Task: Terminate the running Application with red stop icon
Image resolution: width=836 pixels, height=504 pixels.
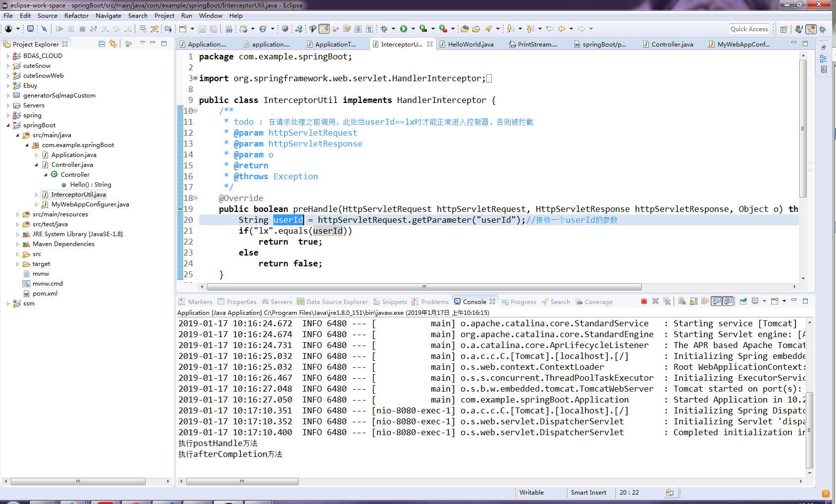Action: (644, 301)
